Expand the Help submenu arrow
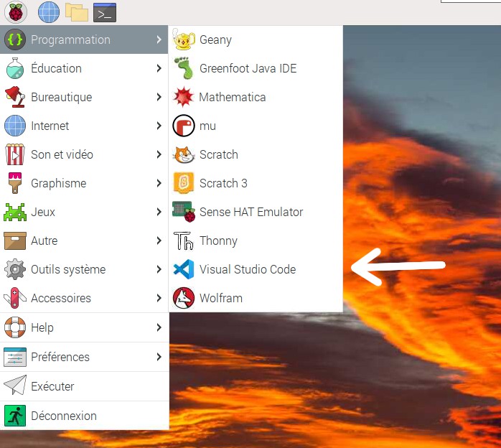501x448 pixels. 159,327
